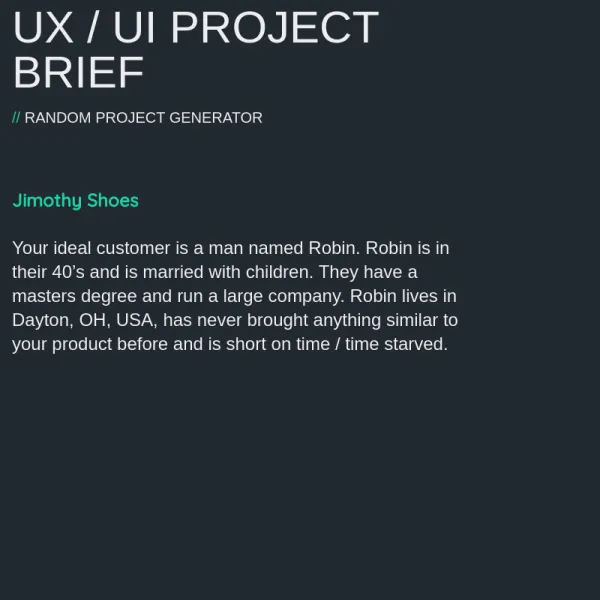Viewport: 600px width, 600px height.
Task: Open the Jimothy Shoes company heading
Action: (x=75, y=201)
